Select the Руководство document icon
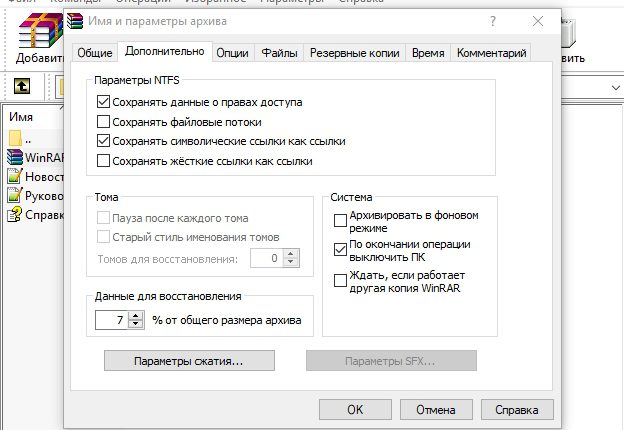 (15, 195)
